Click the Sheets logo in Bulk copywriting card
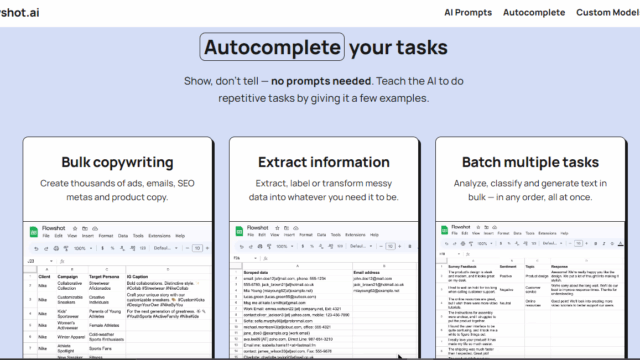 click(34, 231)
